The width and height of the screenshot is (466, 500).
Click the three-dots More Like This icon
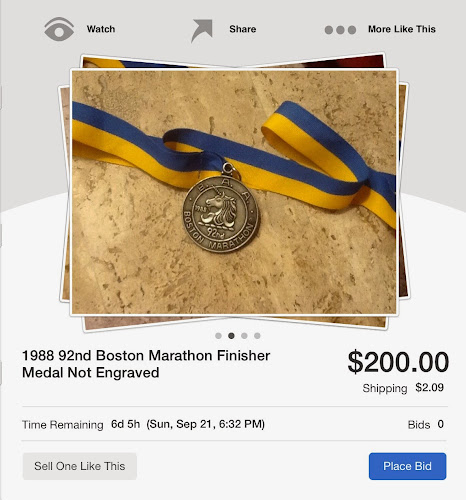(x=340, y=30)
